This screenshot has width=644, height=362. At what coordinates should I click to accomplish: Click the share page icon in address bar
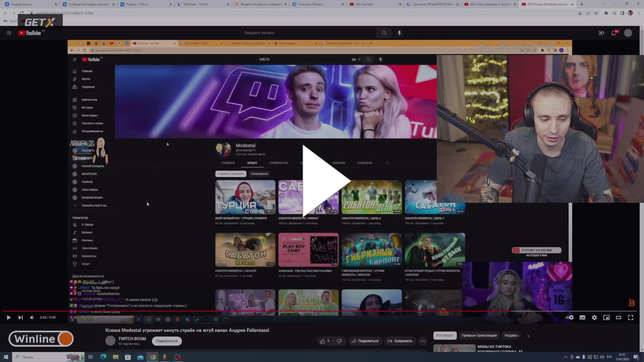tap(588, 13)
